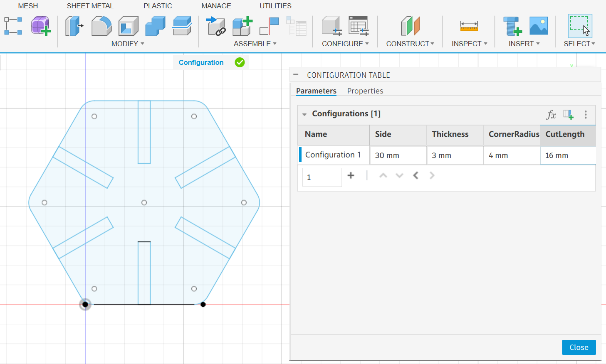
Task: Expand the INSERT dropdown menu
Action: point(524,44)
